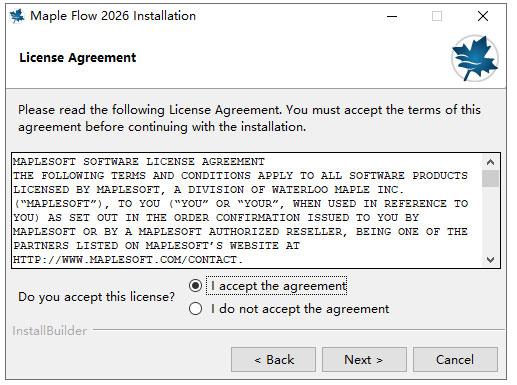Click 'Maple Flow 2026 Installation' window title
Screen dimensions: 517x385
(113, 16)
